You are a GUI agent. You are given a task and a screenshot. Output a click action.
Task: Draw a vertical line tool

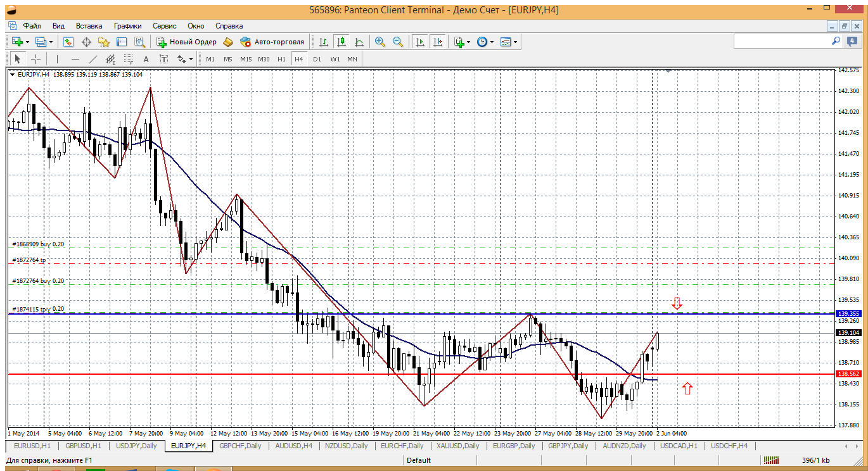click(57, 59)
